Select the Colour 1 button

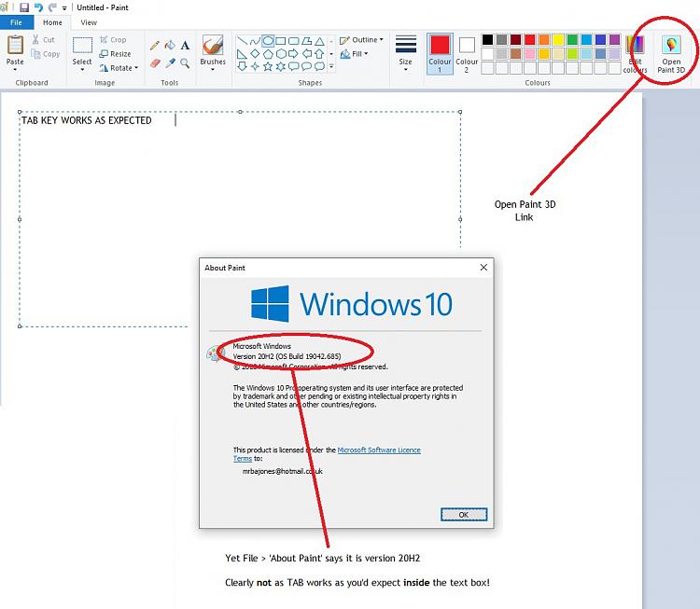(440, 53)
